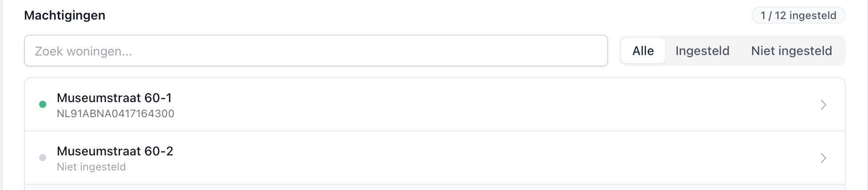Focus the Zoek woningen search field

[x=315, y=51]
